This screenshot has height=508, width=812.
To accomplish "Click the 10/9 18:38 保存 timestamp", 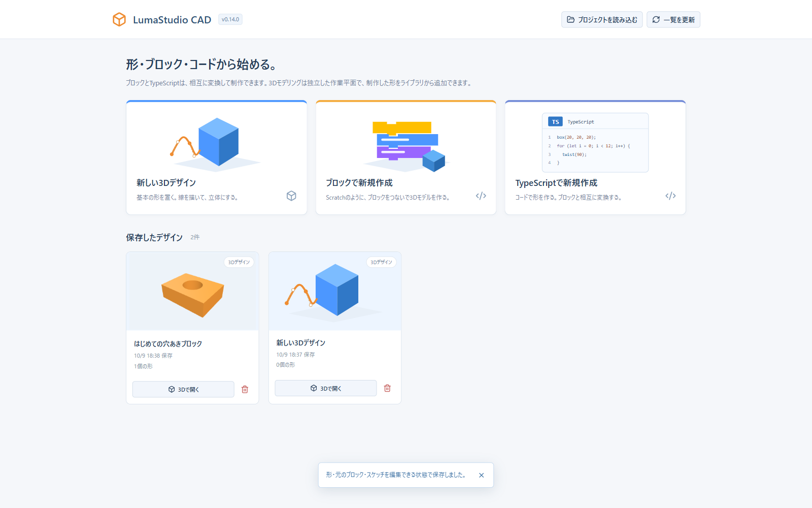I will [x=153, y=356].
